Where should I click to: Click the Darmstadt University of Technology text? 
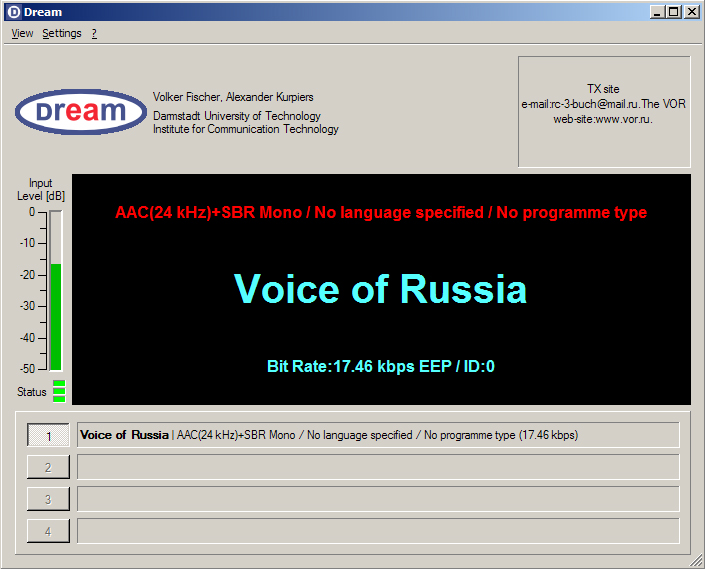236,116
